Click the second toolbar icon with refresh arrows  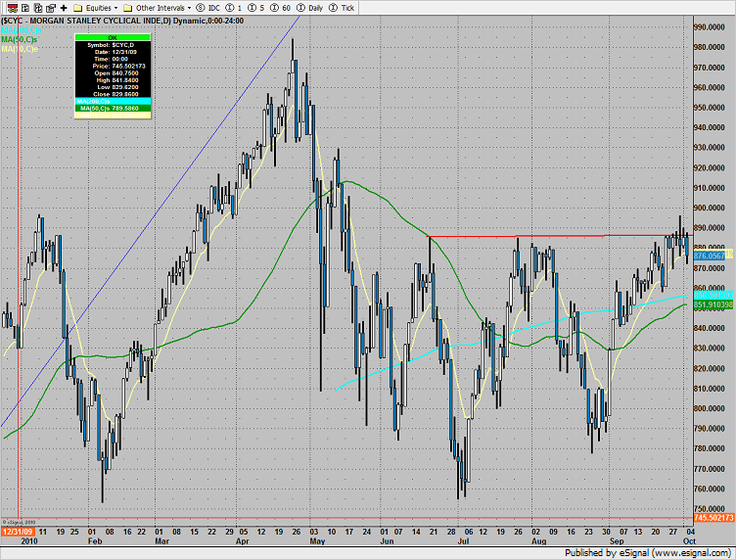pos(25,8)
